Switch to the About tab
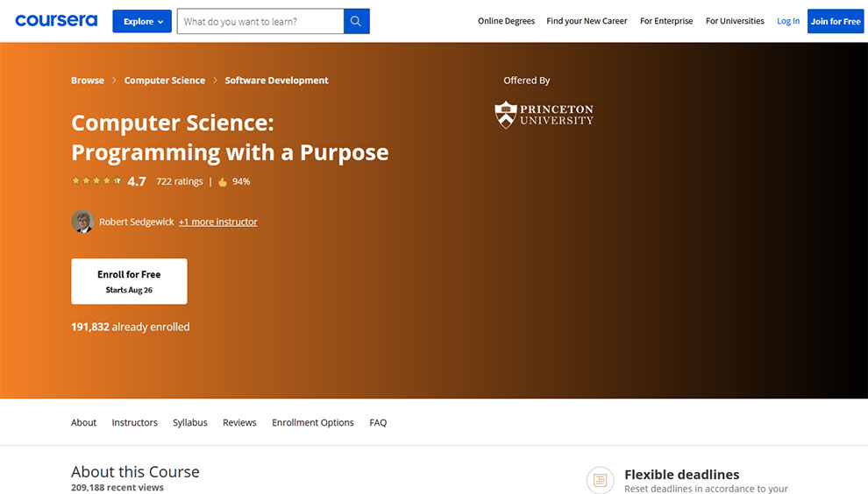 [x=83, y=422]
